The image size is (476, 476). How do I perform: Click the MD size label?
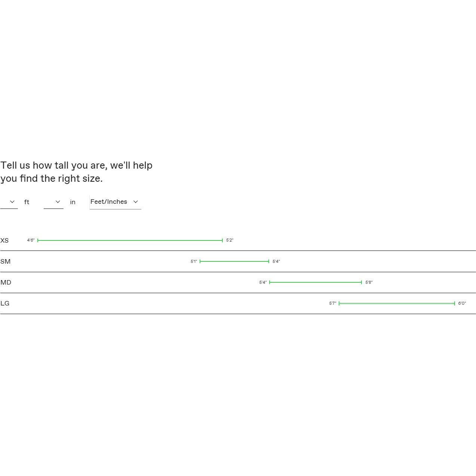[x=6, y=282]
